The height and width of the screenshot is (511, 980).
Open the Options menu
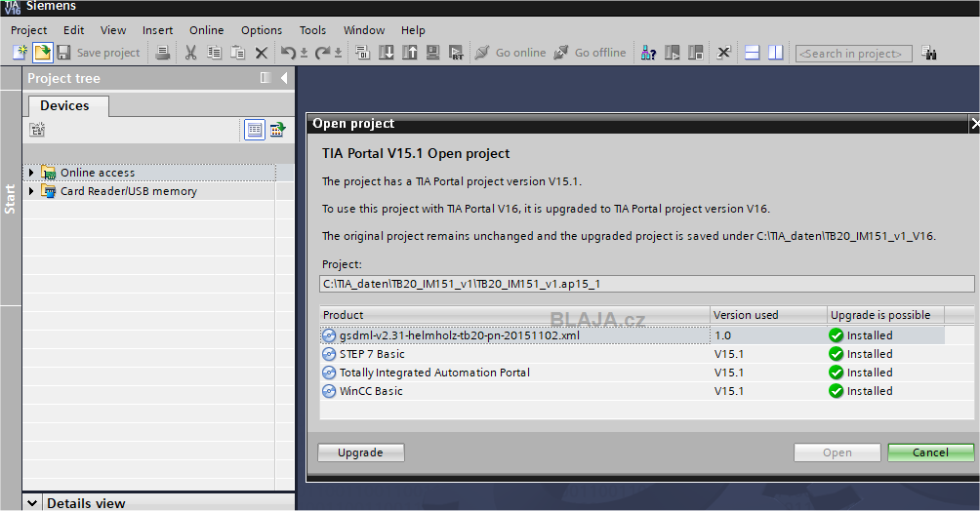tap(262, 30)
